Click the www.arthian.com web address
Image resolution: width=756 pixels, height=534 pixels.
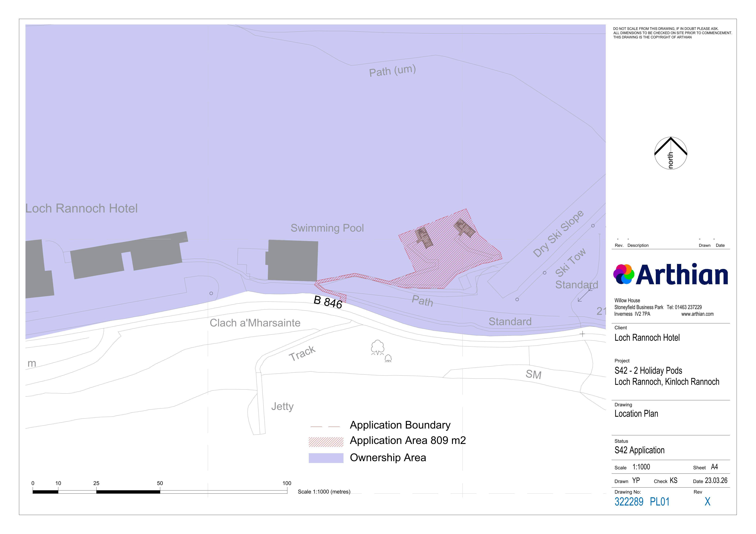click(x=697, y=314)
